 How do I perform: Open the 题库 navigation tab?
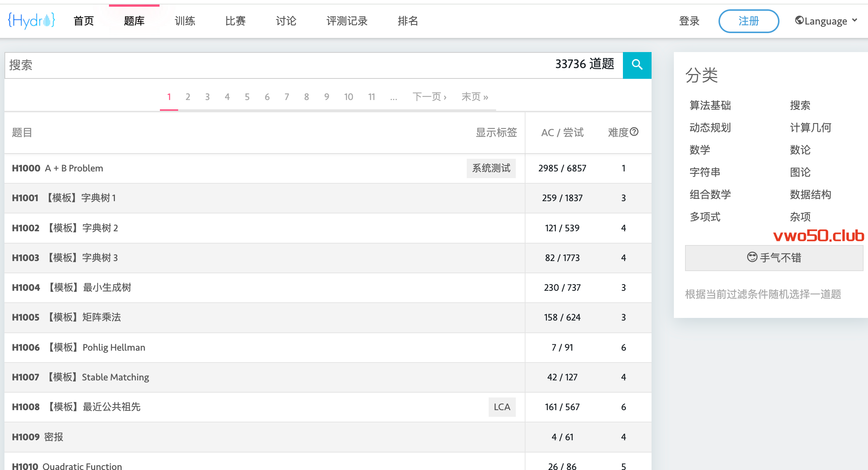[x=134, y=21]
